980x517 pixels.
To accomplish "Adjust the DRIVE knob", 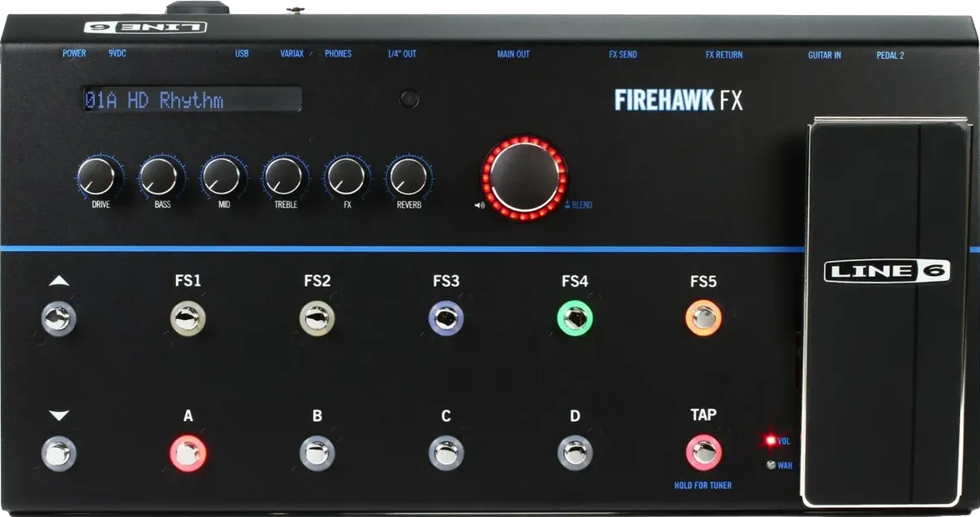I will [99, 178].
